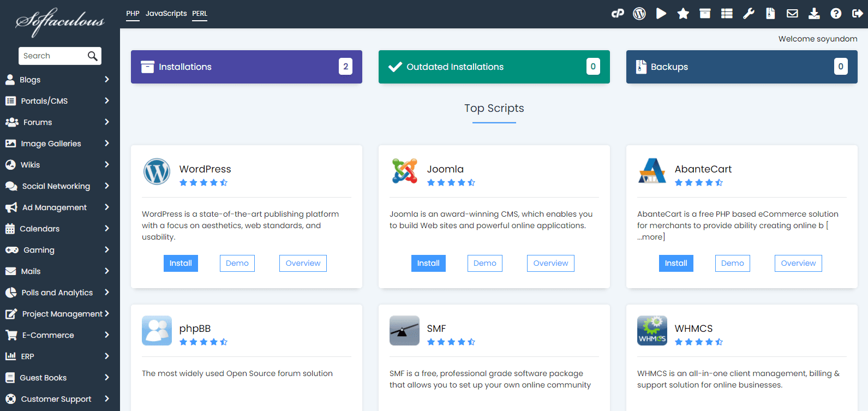868x411 pixels.
Task: Open the help question mark icon
Action: point(836,14)
